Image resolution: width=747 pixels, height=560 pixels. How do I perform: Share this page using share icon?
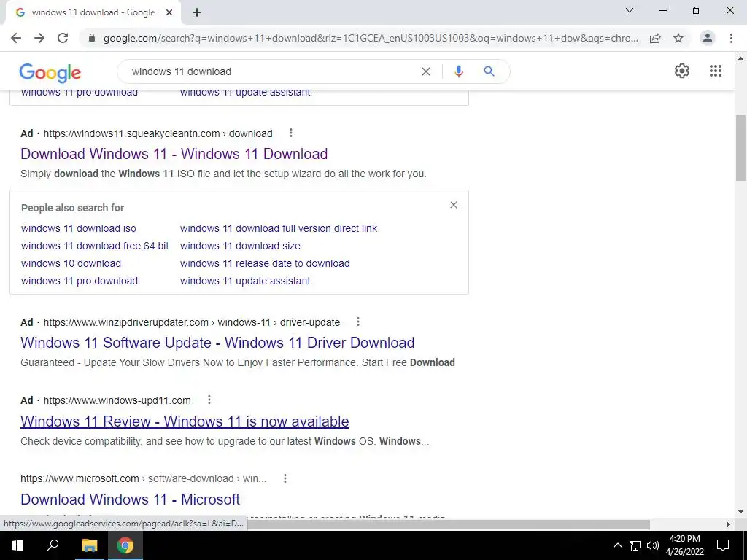point(655,38)
